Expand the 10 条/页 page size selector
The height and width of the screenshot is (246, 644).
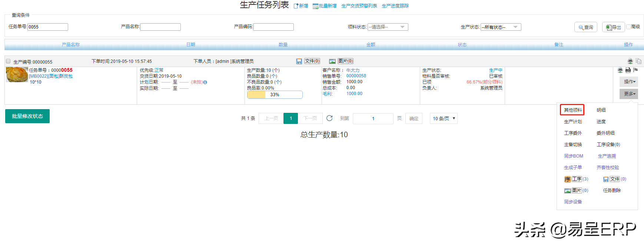click(x=444, y=118)
